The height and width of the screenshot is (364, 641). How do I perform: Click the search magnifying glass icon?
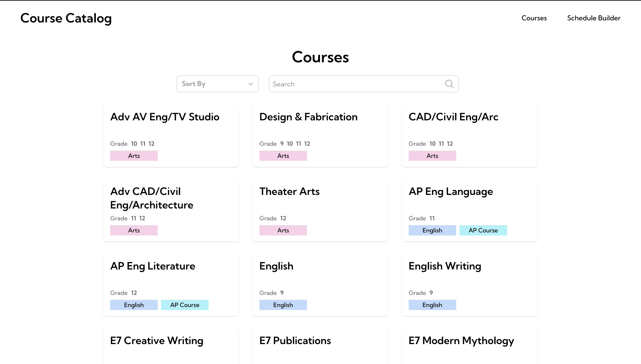(x=449, y=84)
